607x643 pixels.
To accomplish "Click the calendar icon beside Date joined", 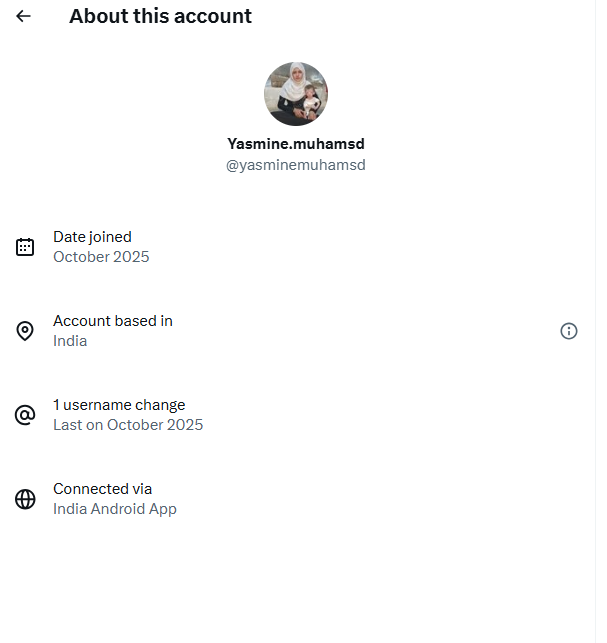I will click(x=25, y=247).
